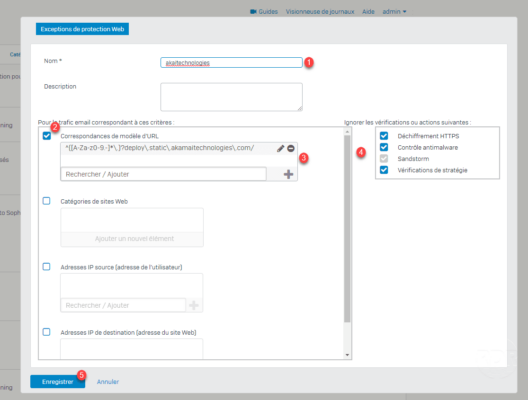Click the criteria panel scrollbar thumb

click(347, 229)
